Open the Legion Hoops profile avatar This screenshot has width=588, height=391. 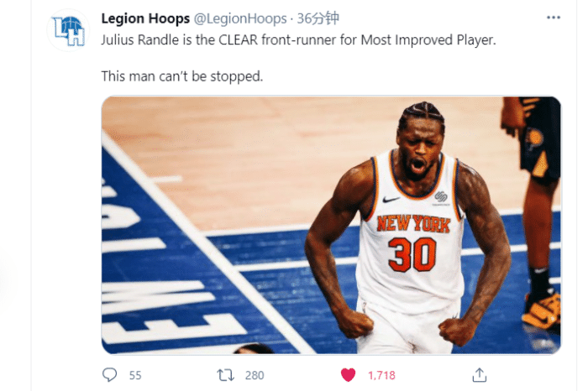pos(68,30)
